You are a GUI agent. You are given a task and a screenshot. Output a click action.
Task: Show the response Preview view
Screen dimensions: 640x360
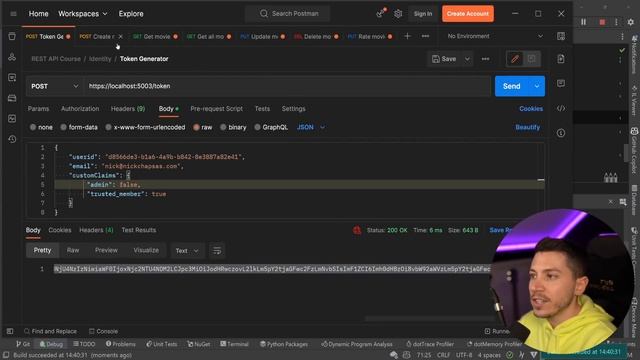pos(106,250)
